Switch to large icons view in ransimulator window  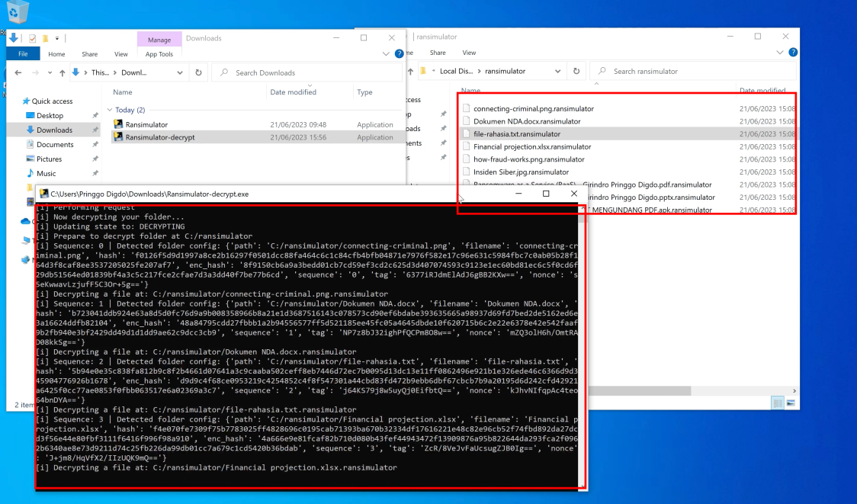791,403
